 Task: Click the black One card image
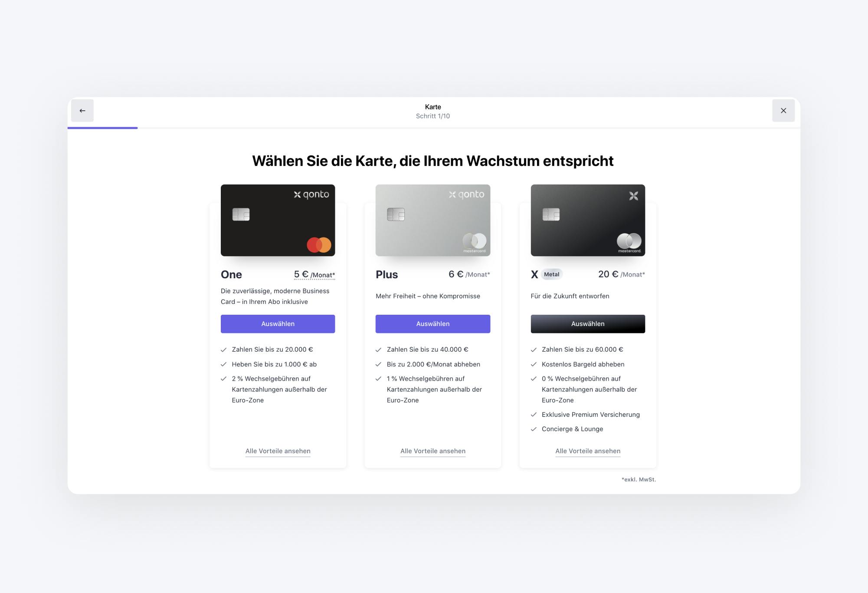coord(278,220)
